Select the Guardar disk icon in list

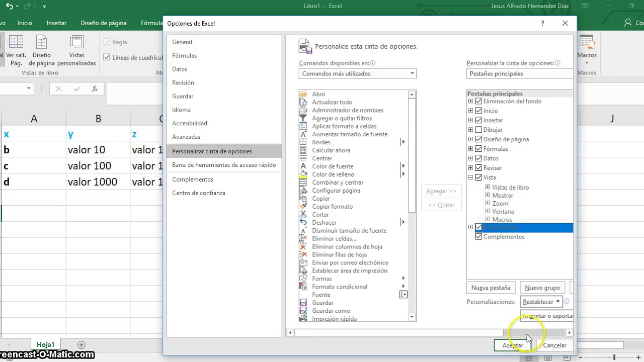pyautogui.click(x=303, y=303)
